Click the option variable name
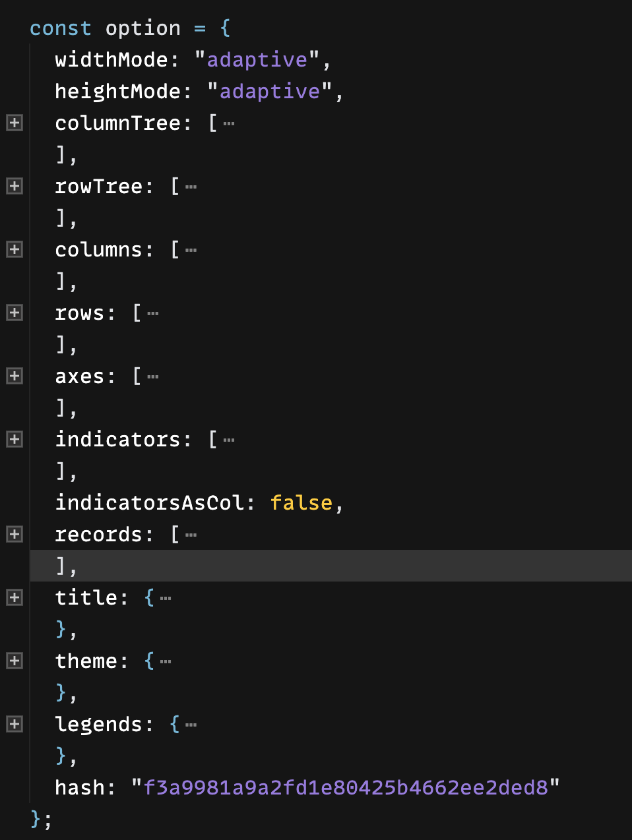The width and height of the screenshot is (632, 840). pyautogui.click(x=142, y=28)
